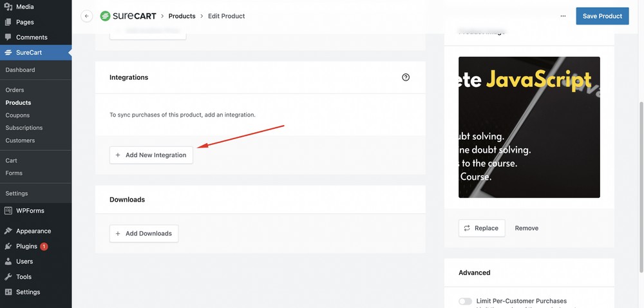Screen dimensions: 644x308
Task: Click the Advanced section heading
Action: pos(475,273)
